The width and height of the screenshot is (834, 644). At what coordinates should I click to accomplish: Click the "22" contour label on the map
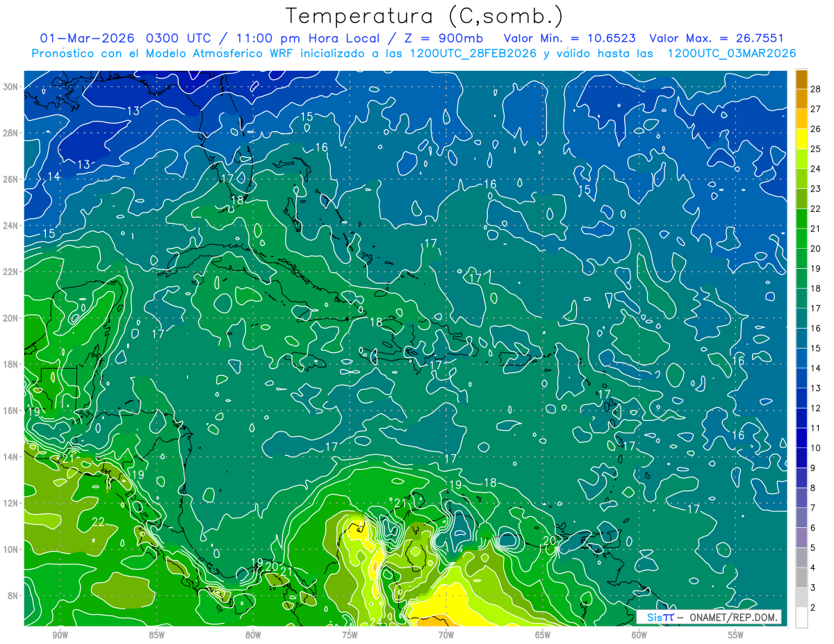(x=99, y=522)
